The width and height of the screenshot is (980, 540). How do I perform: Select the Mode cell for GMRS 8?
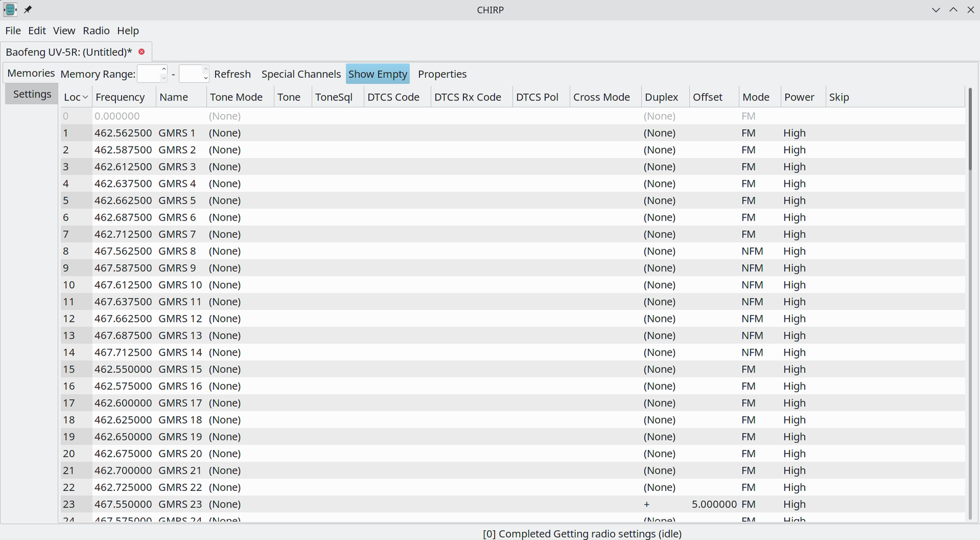752,251
